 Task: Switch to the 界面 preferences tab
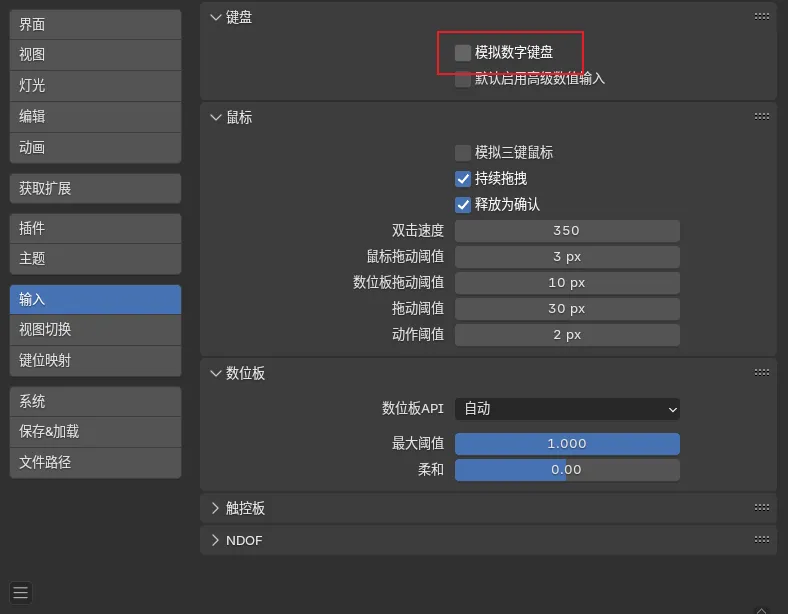(95, 24)
